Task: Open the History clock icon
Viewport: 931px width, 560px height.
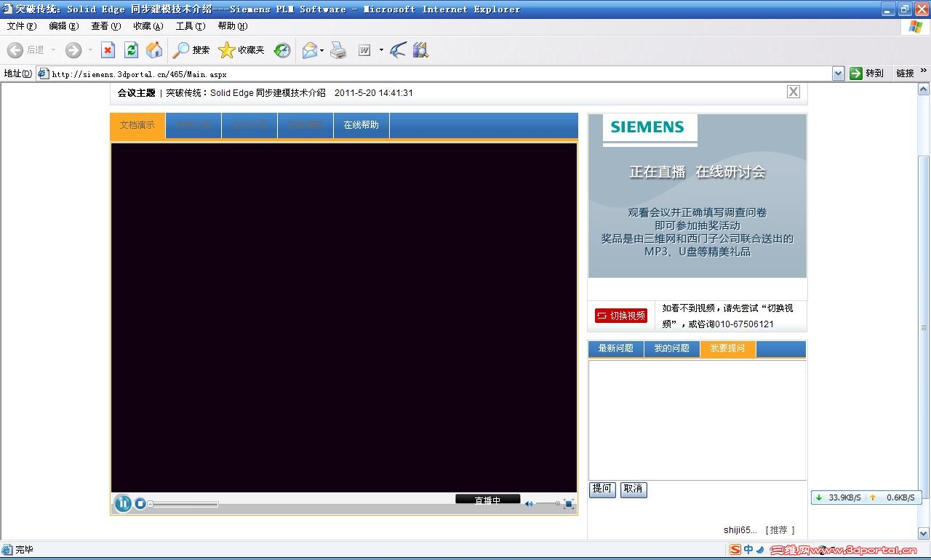Action: point(282,50)
